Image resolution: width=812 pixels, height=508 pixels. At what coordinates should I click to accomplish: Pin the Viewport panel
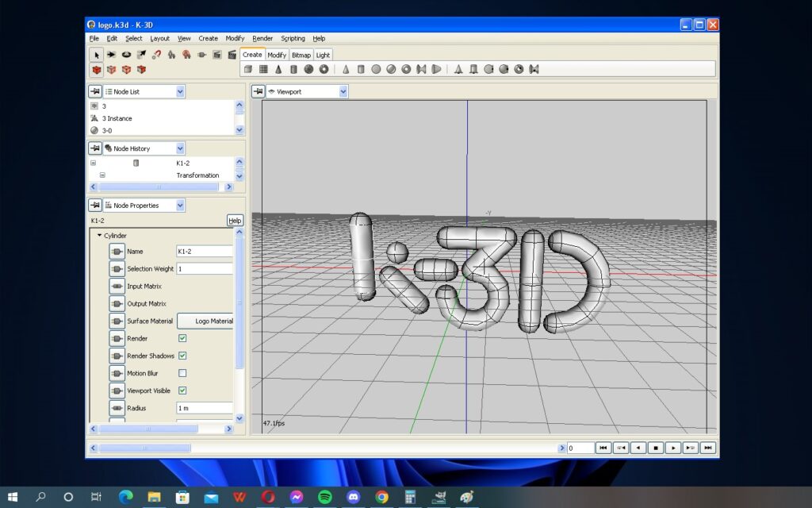258,91
